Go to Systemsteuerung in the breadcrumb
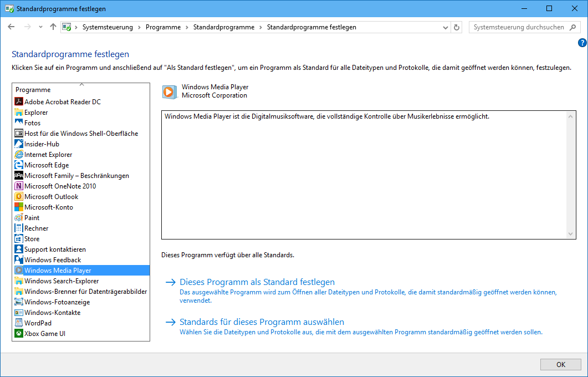This screenshot has height=377, width=588. pos(108,27)
